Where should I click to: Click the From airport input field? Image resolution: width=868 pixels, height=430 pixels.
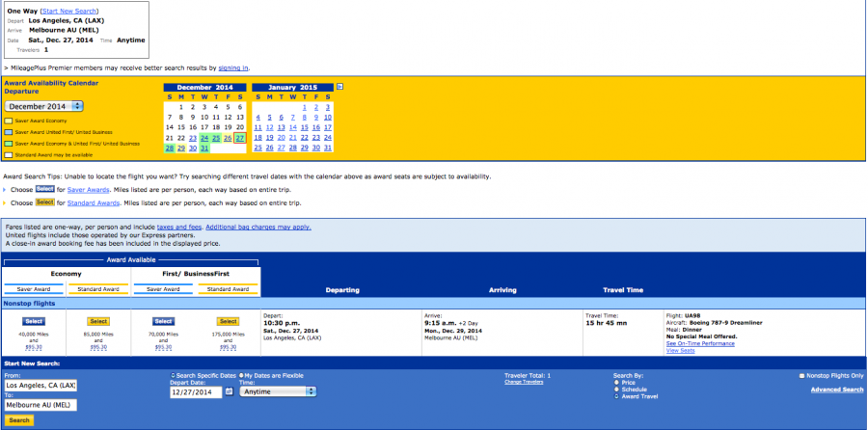(x=41, y=386)
